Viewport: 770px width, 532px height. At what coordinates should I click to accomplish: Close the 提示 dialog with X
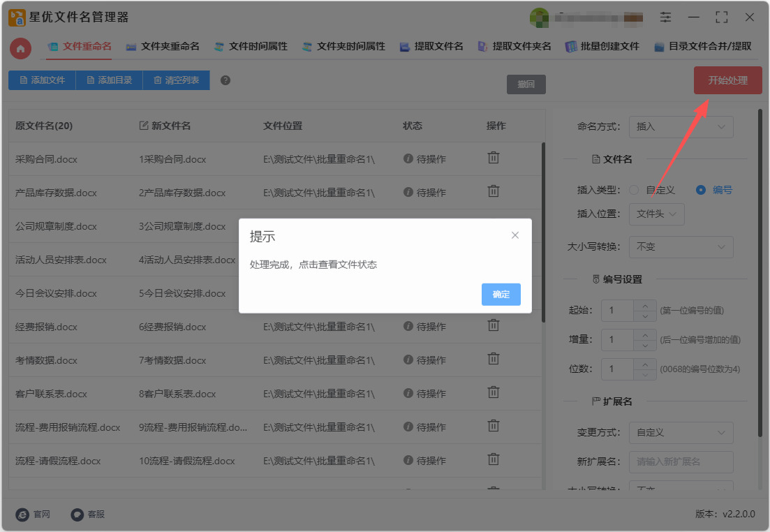coord(515,235)
